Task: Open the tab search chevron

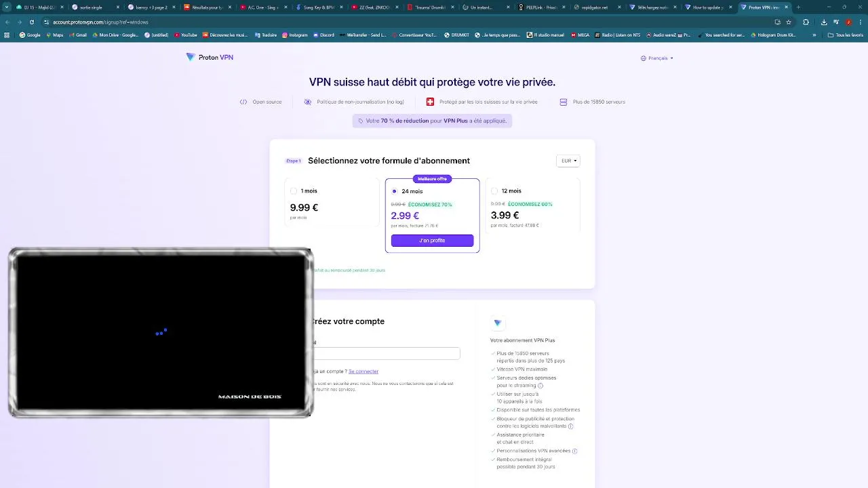Action: (7, 7)
